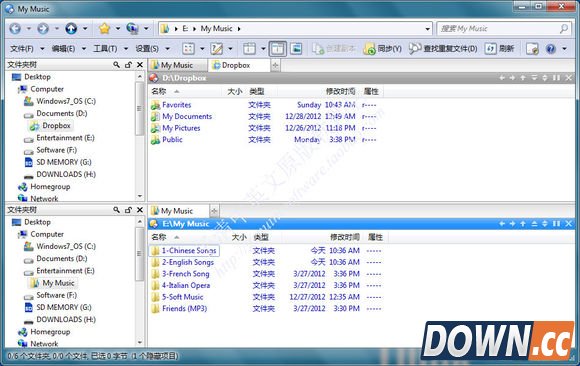Toggle the lock icon in top folder tree header
This screenshot has height=366, width=580.
(128, 64)
